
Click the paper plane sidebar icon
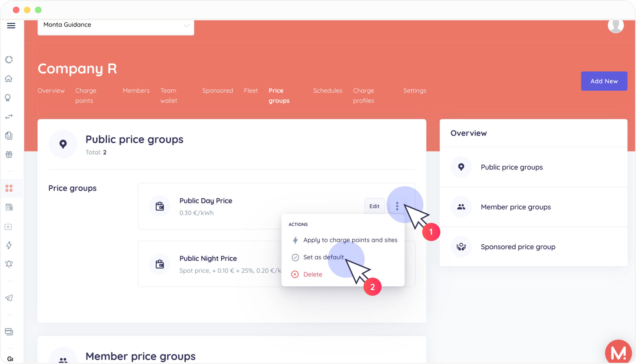[9, 298]
